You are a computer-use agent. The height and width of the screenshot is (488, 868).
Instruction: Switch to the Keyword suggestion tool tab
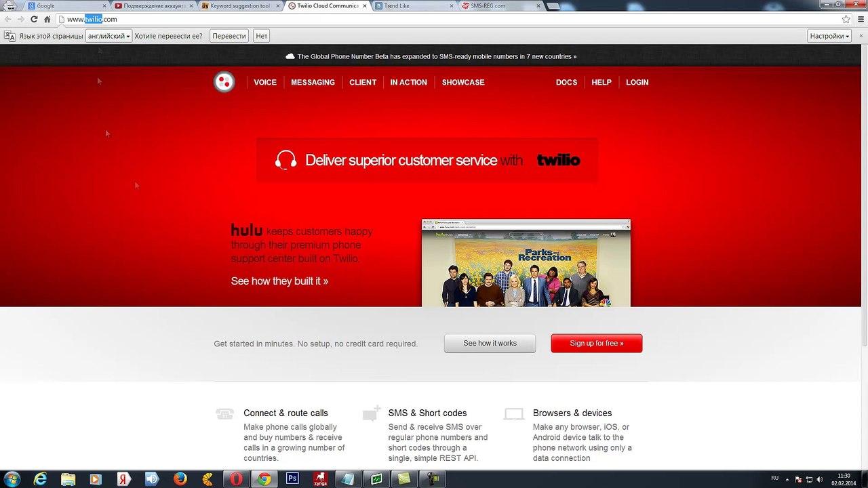pyautogui.click(x=239, y=6)
